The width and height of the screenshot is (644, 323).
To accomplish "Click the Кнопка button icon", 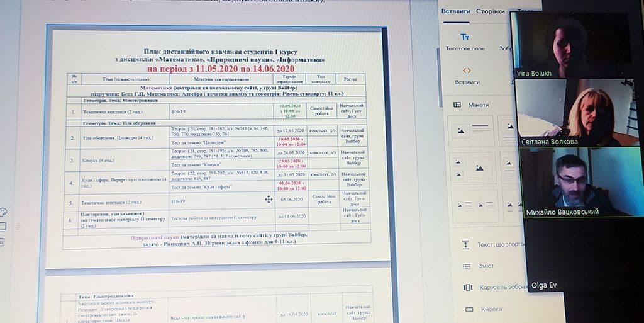I will pyautogui.click(x=469, y=309).
